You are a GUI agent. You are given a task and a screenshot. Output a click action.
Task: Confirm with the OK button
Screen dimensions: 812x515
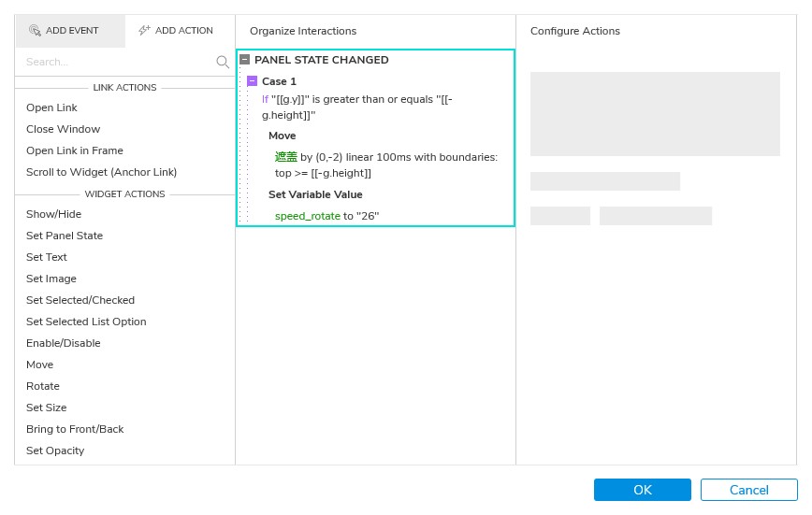tap(642, 490)
